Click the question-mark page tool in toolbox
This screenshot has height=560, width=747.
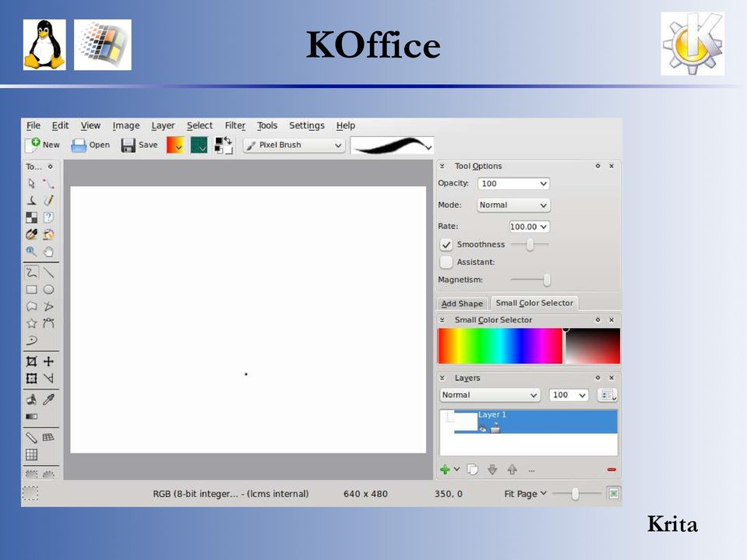tap(48, 217)
